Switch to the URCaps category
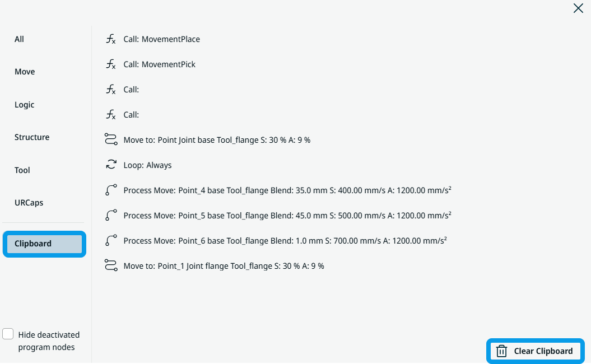This screenshot has width=591, height=364. click(29, 203)
